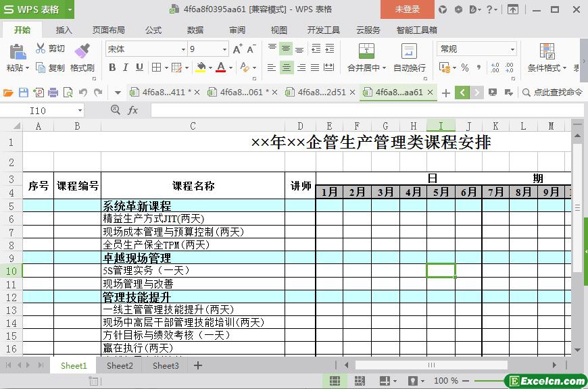
Task: Click the Increase Font Size icon
Action: tap(237, 49)
